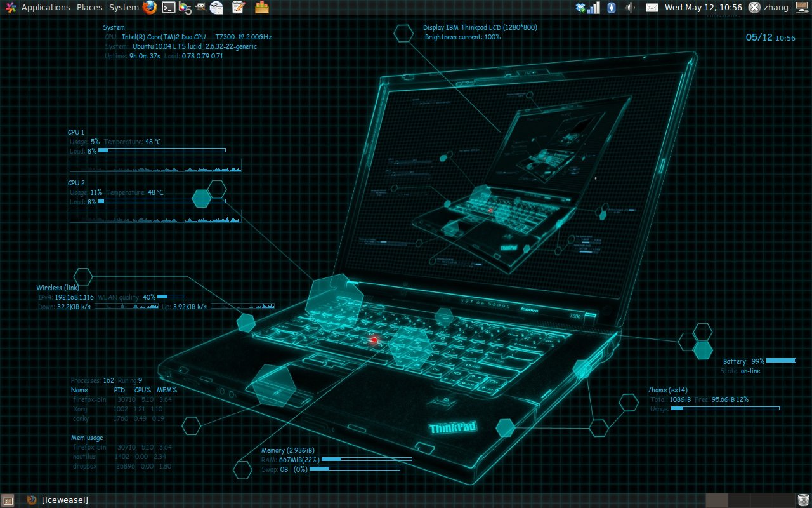Open the Bluetooth tray icon
Image resolution: width=812 pixels, height=508 pixels.
click(x=612, y=8)
